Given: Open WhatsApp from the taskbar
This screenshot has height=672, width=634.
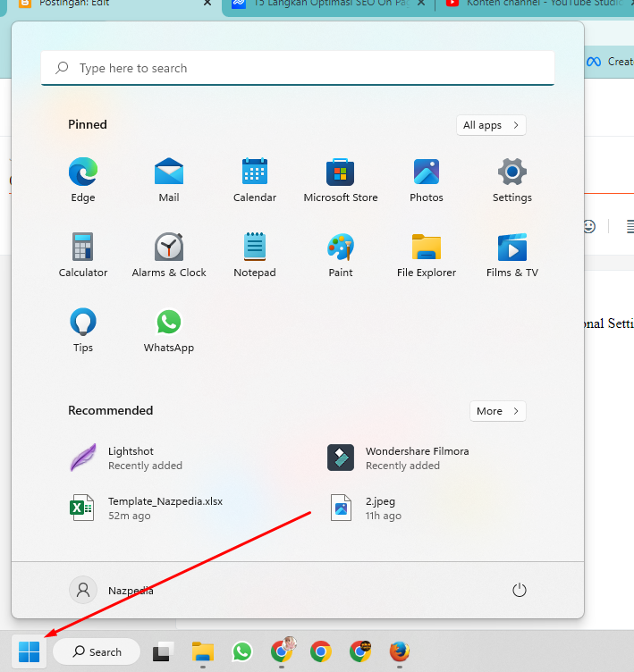Looking at the screenshot, I should tap(242, 651).
